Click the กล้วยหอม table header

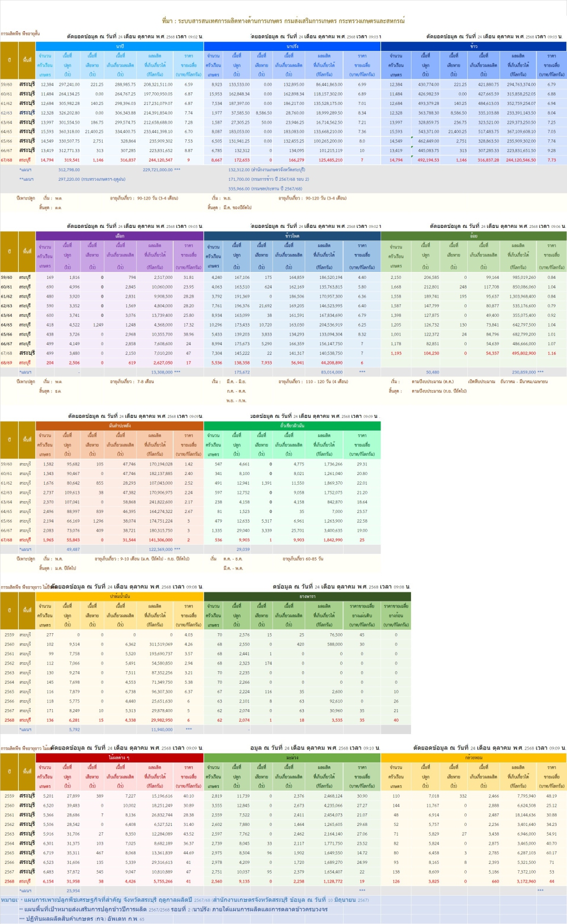(x=473, y=757)
